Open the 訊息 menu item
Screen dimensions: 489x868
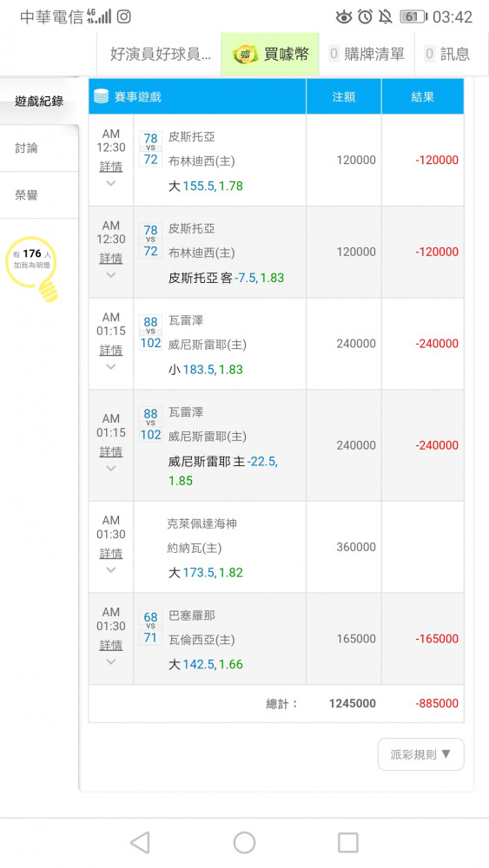point(447,54)
